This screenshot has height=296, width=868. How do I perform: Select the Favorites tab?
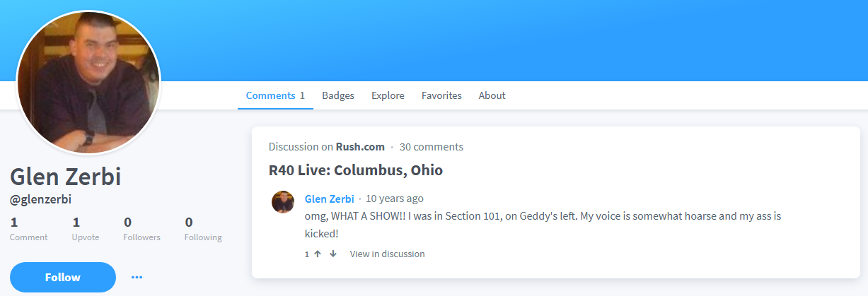point(441,95)
